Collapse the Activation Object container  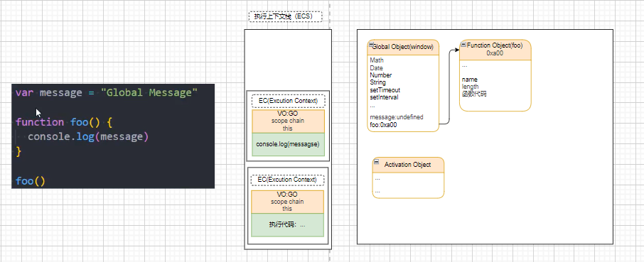click(x=377, y=163)
